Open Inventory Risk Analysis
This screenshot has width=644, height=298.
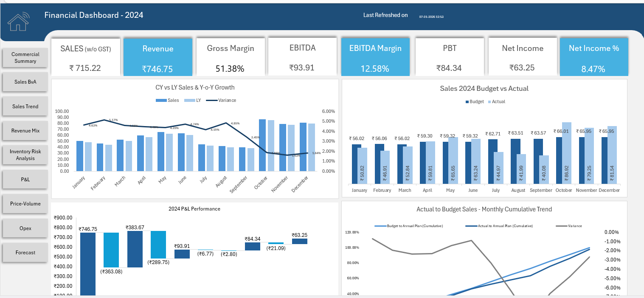point(25,155)
